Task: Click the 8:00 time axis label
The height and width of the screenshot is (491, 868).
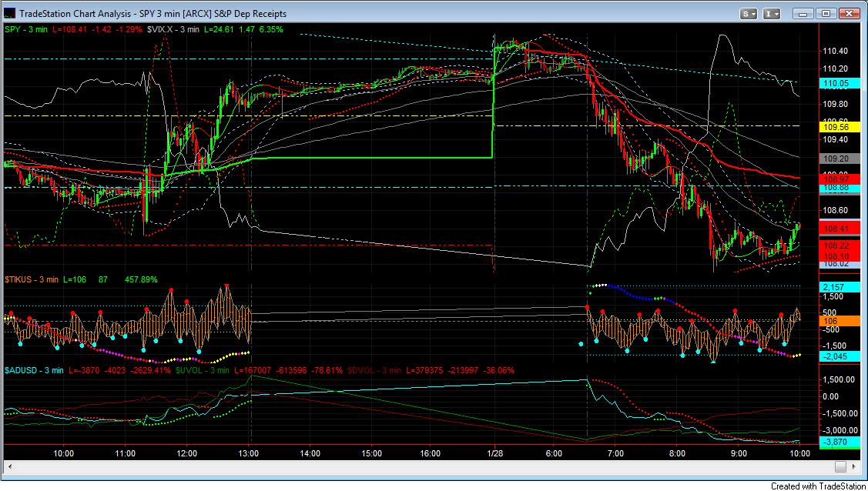Action: tap(677, 453)
